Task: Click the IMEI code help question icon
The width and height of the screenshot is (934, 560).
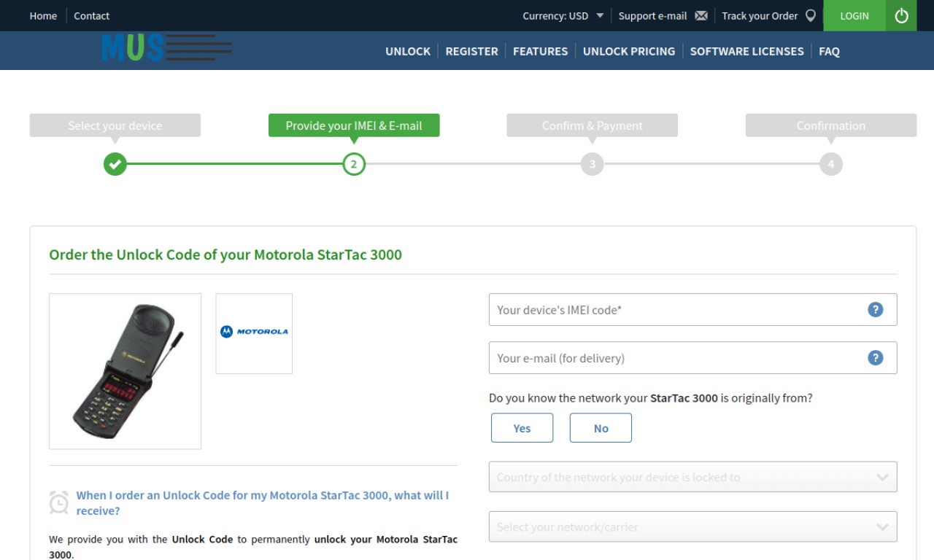Action: coord(876,309)
